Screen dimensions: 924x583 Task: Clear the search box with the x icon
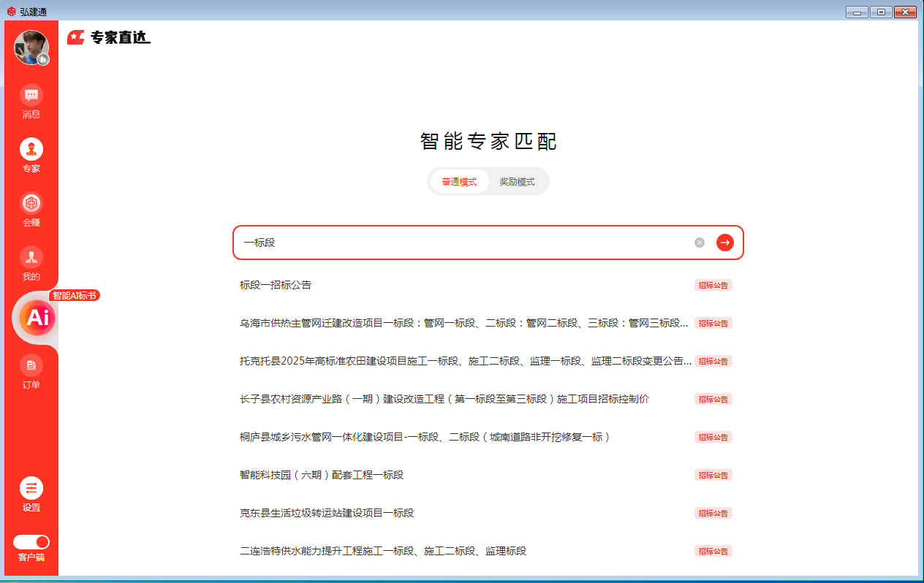(699, 242)
